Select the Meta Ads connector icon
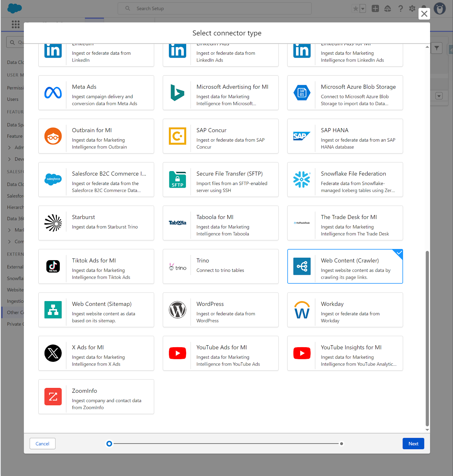 click(x=53, y=93)
